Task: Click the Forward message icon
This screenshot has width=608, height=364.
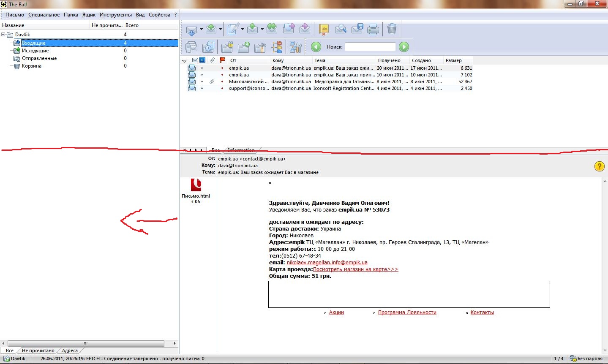Action: (289, 29)
